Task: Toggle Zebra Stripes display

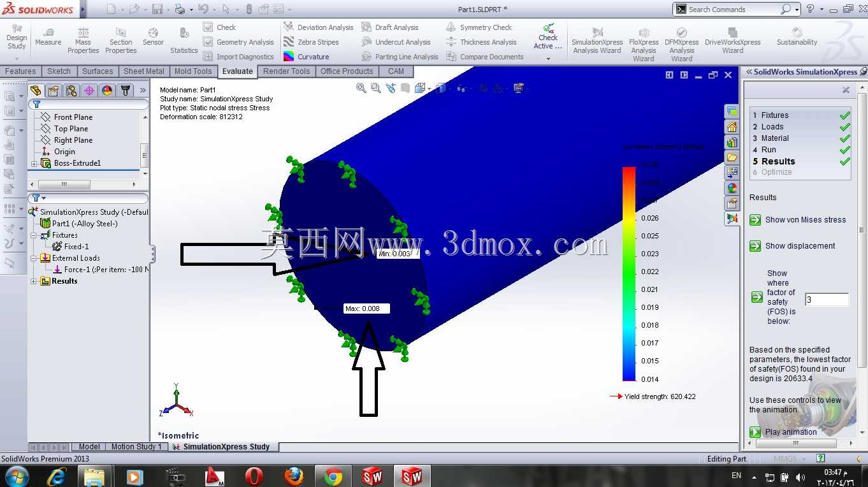Action: (x=311, y=42)
